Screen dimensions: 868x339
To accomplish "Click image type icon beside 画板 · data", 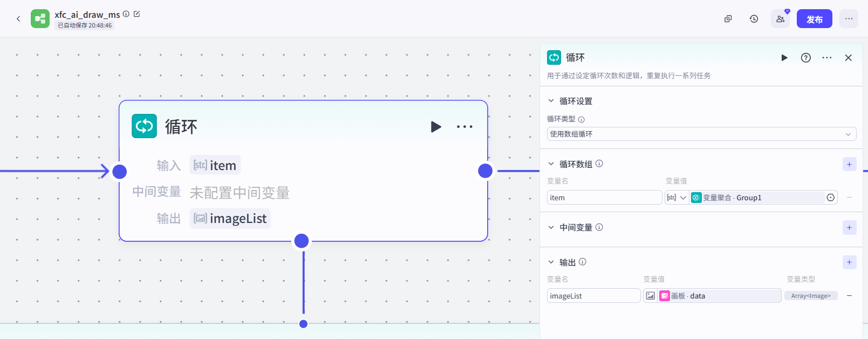I will (651, 296).
